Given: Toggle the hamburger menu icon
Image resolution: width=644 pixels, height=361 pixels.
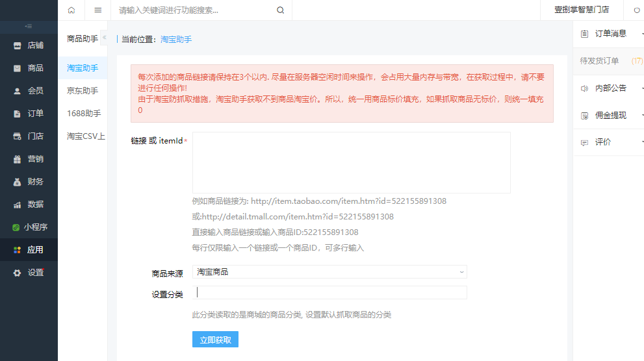Looking at the screenshot, I should pyautogui.click(x=97, y=10).
